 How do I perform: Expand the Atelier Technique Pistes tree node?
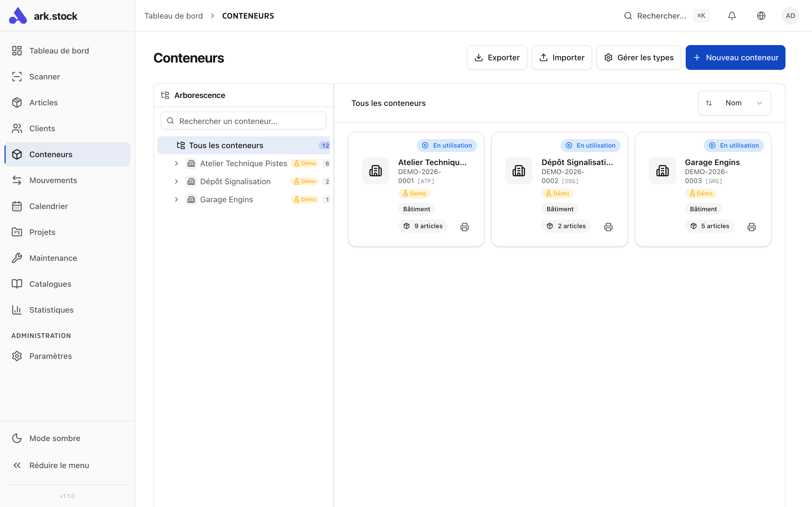(x=177, y=163)
